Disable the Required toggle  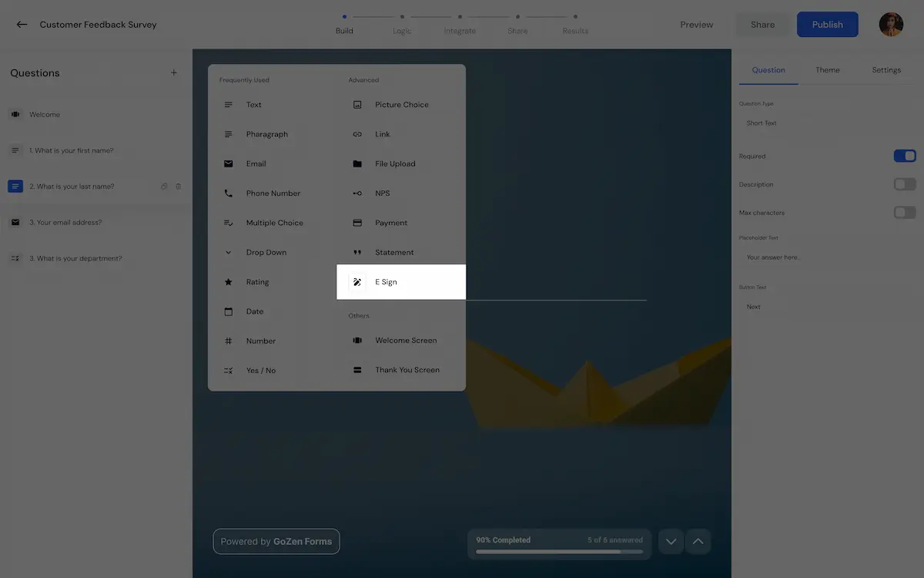904,155
